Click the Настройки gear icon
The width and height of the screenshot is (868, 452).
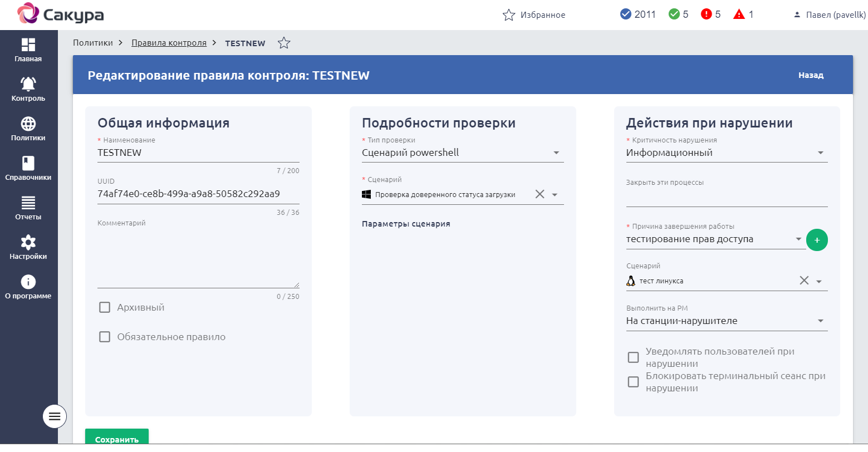coord(28,242)
